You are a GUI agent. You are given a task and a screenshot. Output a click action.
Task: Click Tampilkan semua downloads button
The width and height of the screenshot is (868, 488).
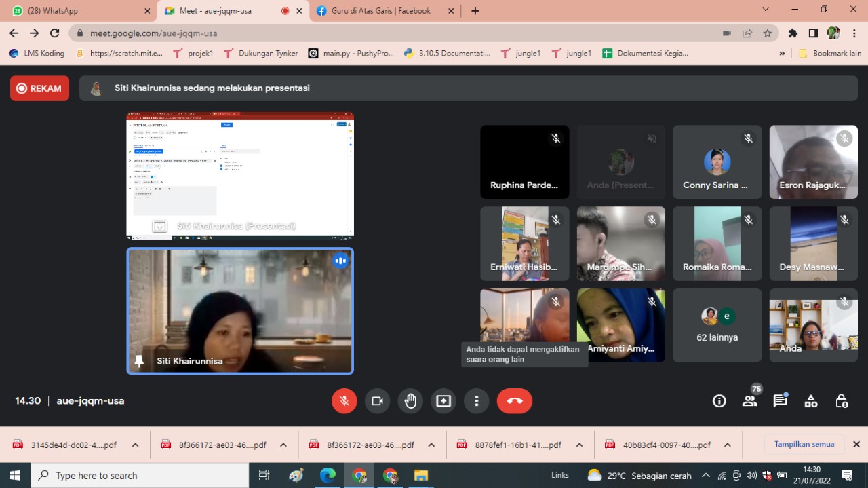pos(804,445)
